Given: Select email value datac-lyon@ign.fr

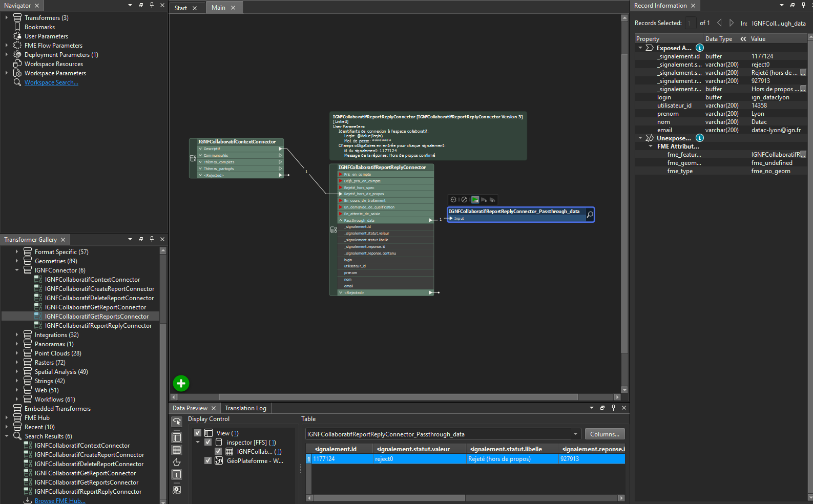Looking at the screenshot, I should (776, 130).
